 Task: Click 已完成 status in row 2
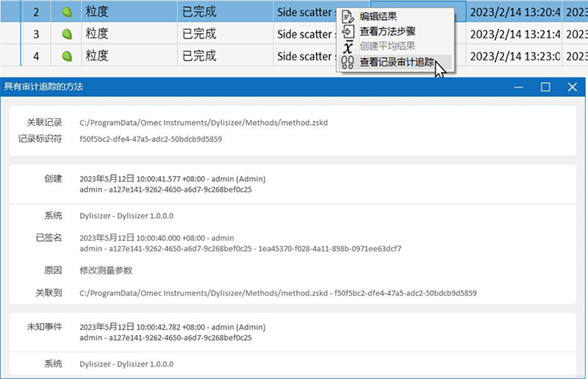pos(226,12)
